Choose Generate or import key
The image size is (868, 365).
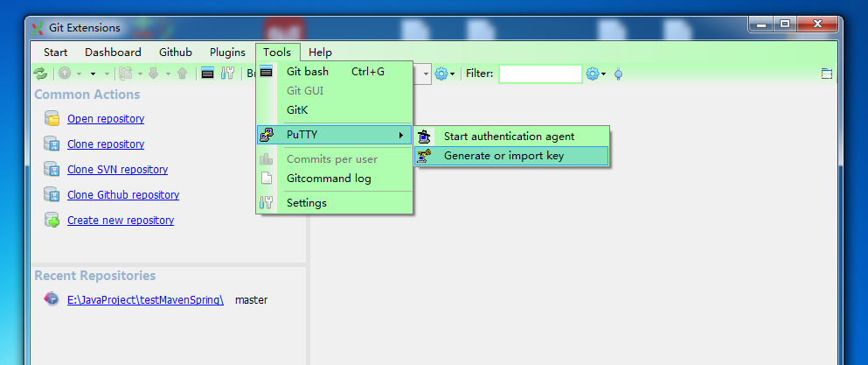pos(511,156)
